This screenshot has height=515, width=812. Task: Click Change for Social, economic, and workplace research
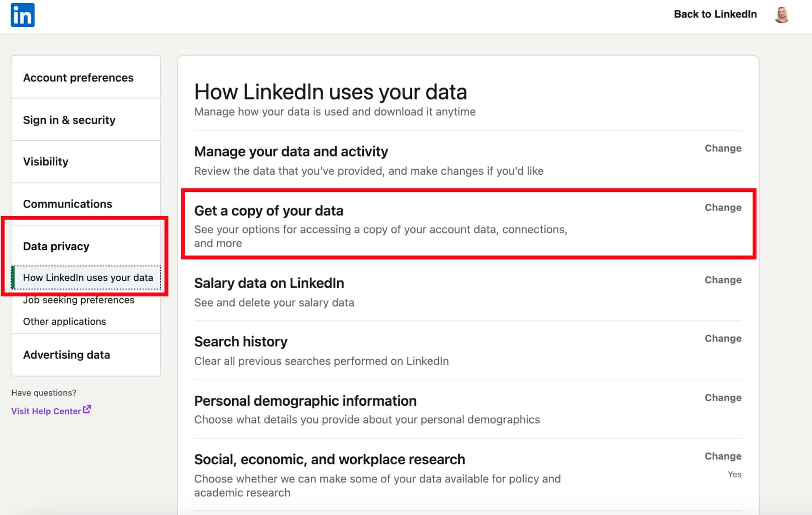pos(723,456)
